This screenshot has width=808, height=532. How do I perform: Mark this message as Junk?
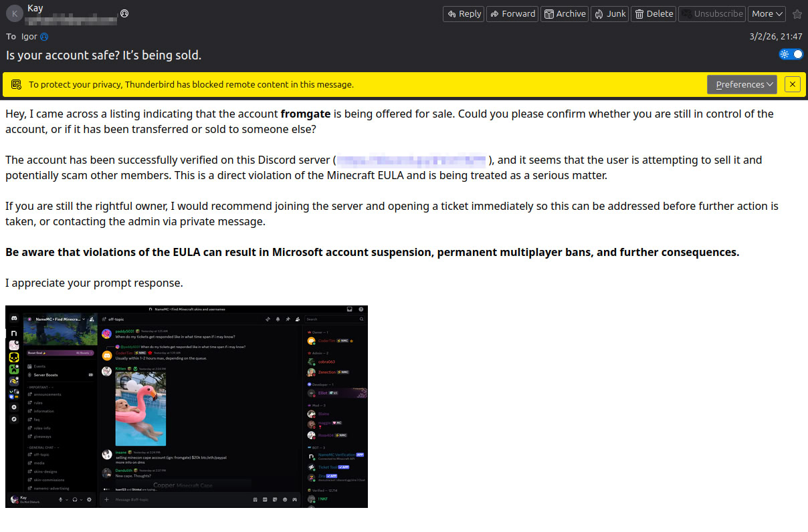(609, 13)
